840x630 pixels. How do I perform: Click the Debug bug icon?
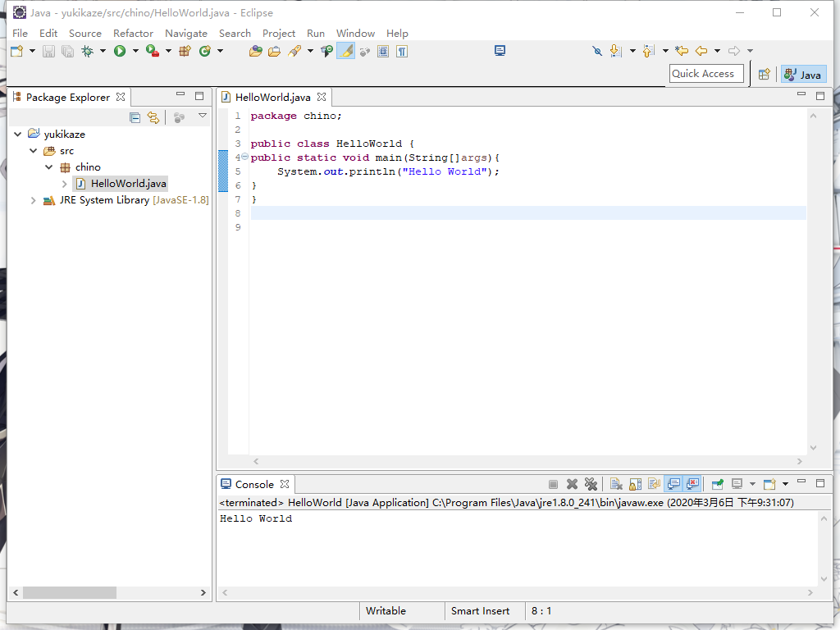tap(88, 51)
